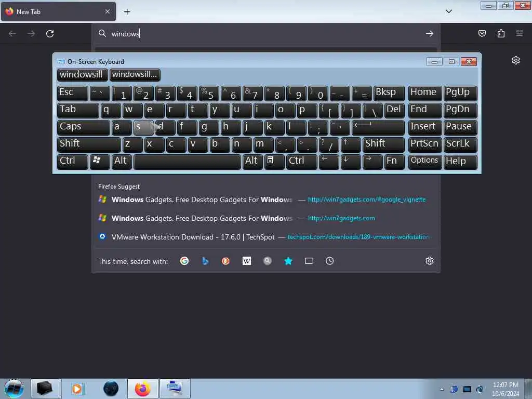Viewport: 532px width, 399px height.
Task: Reload the current page
Action: point(50,34)
